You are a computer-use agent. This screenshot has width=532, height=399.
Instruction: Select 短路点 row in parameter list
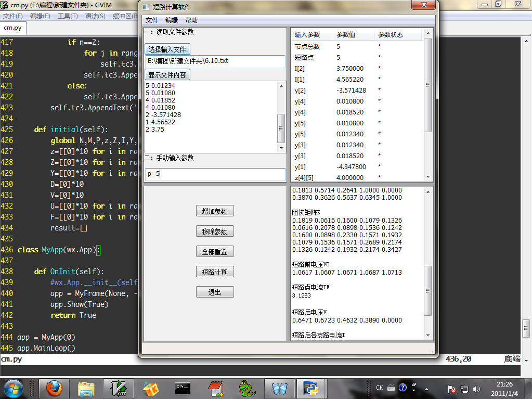[357, 57]
